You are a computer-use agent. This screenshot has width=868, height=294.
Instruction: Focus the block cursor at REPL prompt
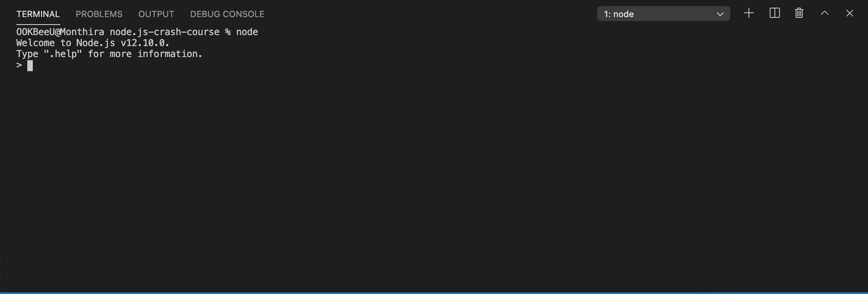pos(30,65)
